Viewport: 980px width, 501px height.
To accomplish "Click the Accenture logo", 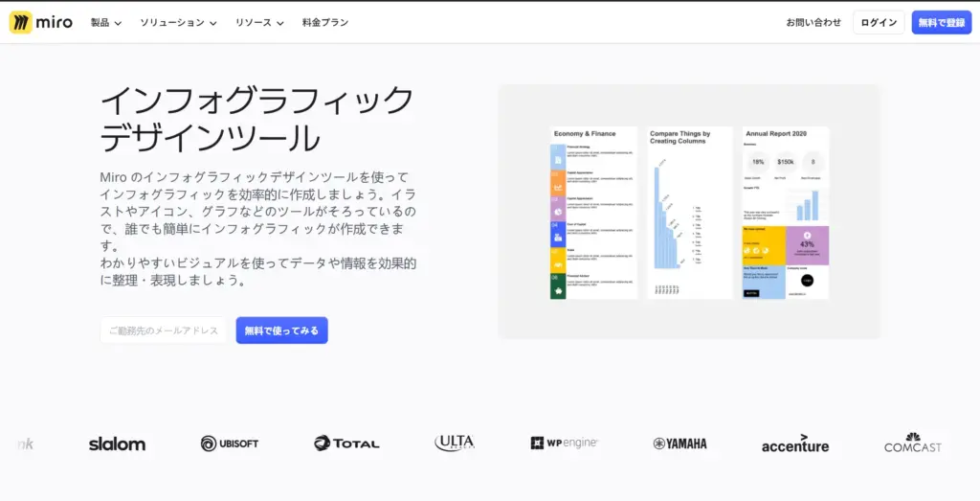I will (x=795, y=444).
